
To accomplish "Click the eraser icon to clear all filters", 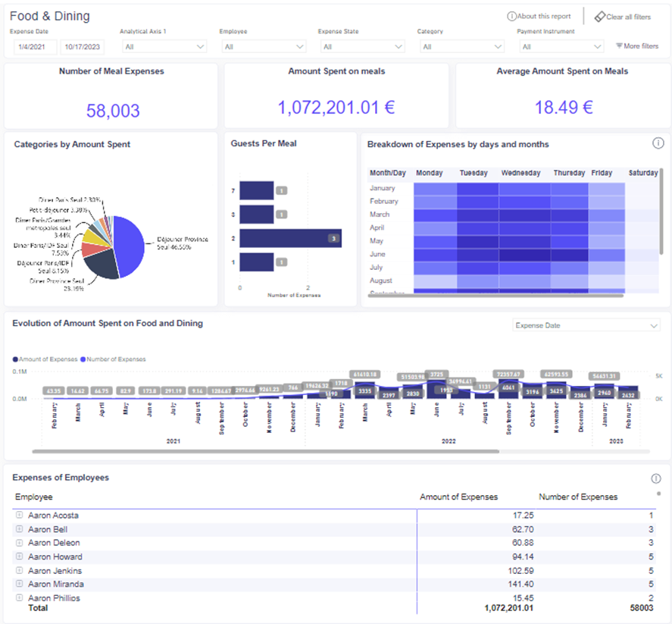I will point(599,17).
